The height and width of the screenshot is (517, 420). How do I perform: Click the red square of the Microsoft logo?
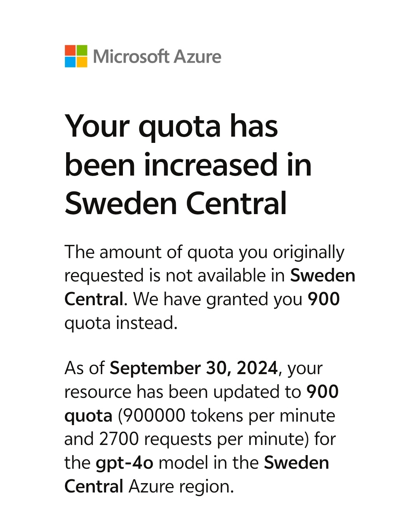coord(70,50)
